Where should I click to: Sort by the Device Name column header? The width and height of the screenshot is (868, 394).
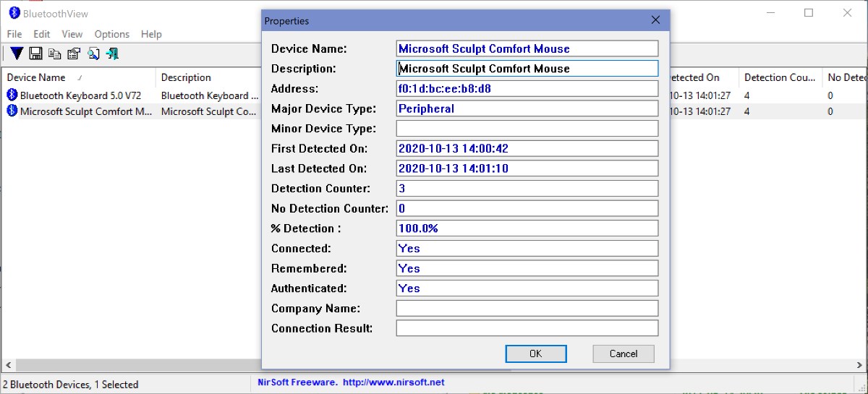point(78,77)
